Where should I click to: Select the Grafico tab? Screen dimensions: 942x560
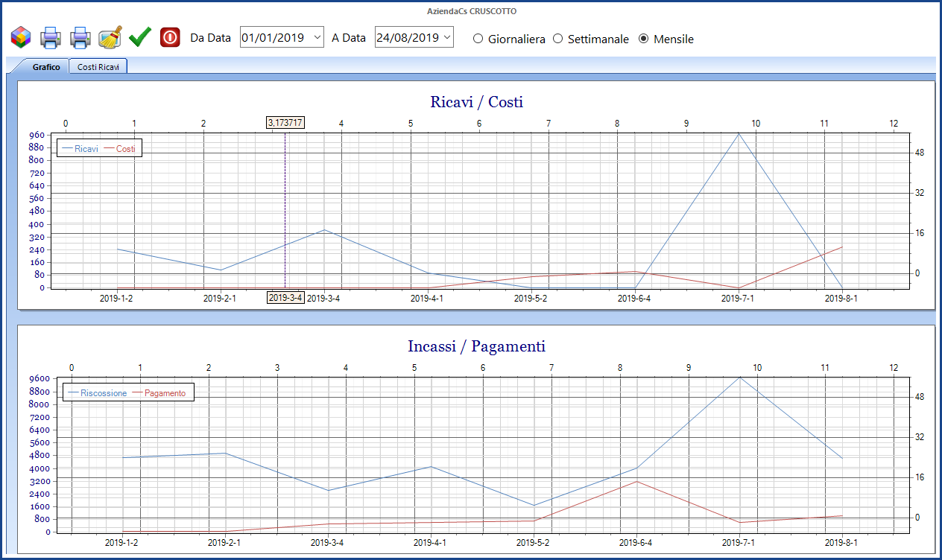(45, 66)
